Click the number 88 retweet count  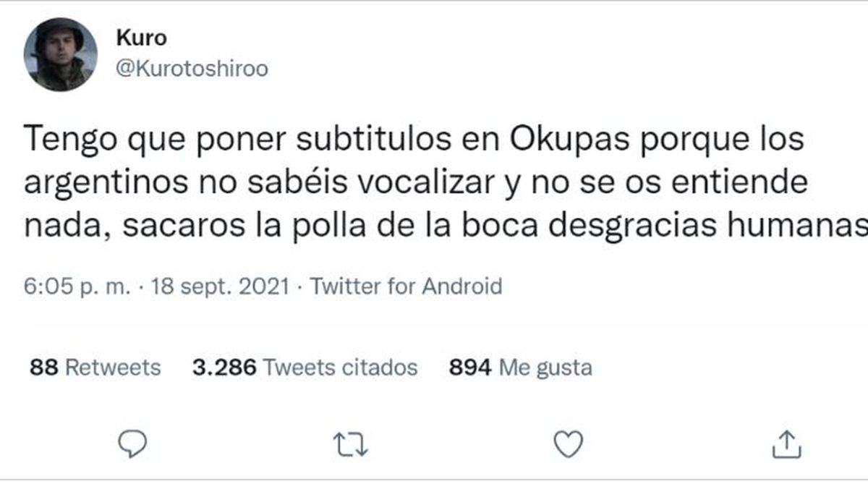coord(44,368)
